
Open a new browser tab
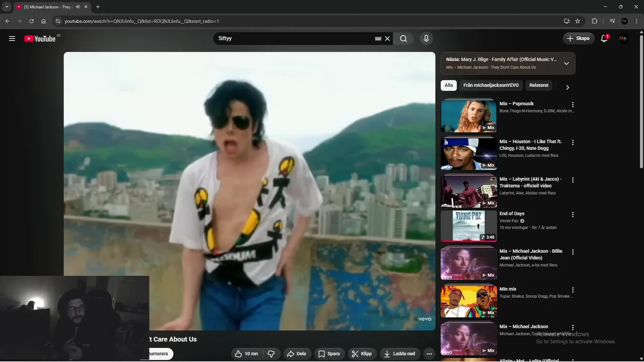[98, 7]
